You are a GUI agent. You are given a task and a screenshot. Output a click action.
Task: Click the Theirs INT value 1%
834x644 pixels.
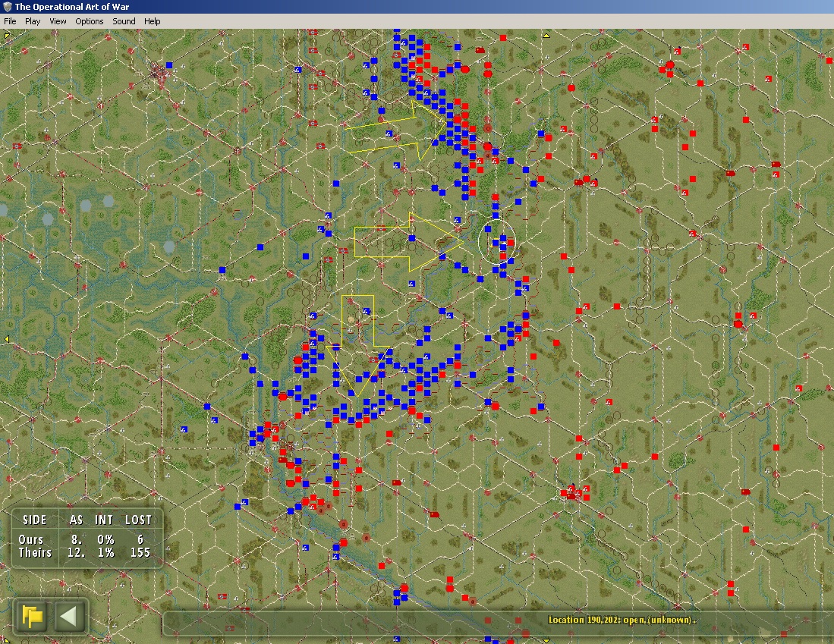coord(105,552)
